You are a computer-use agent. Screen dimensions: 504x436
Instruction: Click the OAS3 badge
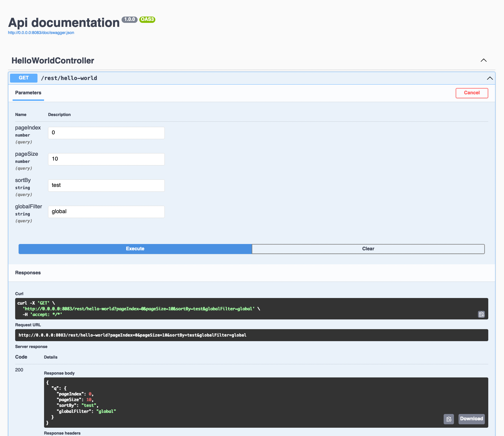pyautogui.click(x=147, y=19)
